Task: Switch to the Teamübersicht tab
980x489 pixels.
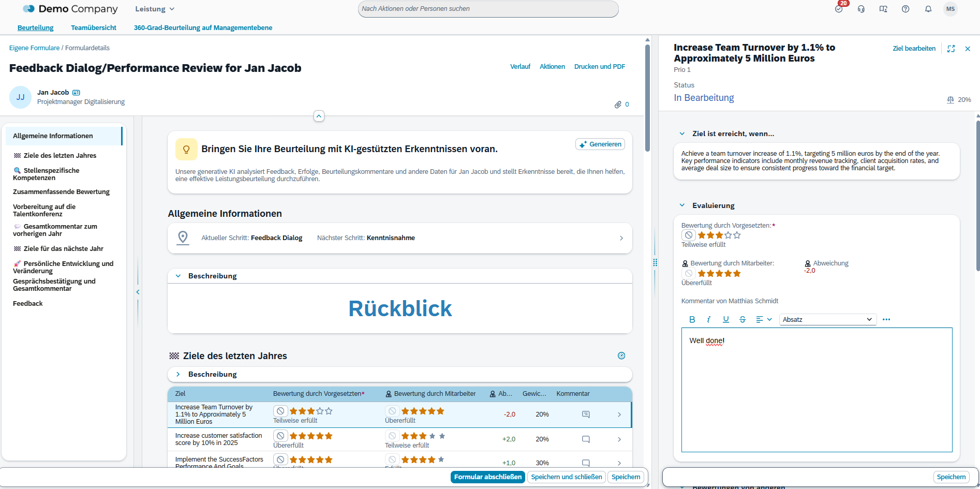Action: pos(94,28)
